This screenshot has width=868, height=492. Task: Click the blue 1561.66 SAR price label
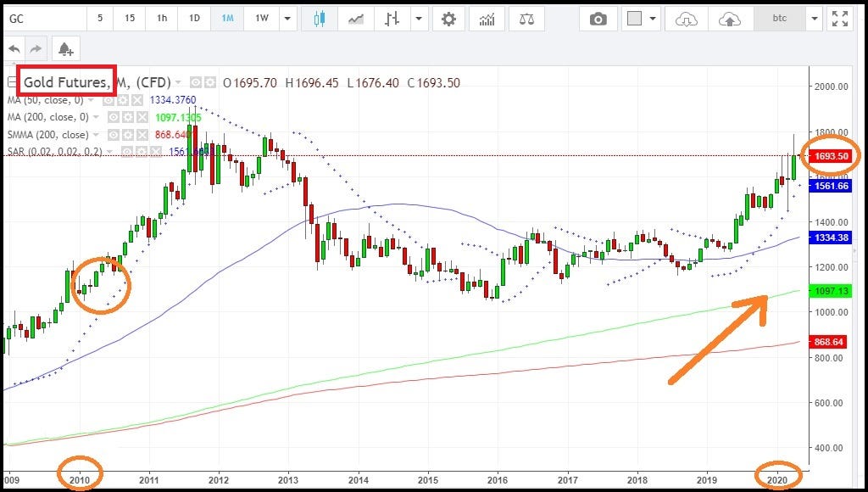pos(831,186)
